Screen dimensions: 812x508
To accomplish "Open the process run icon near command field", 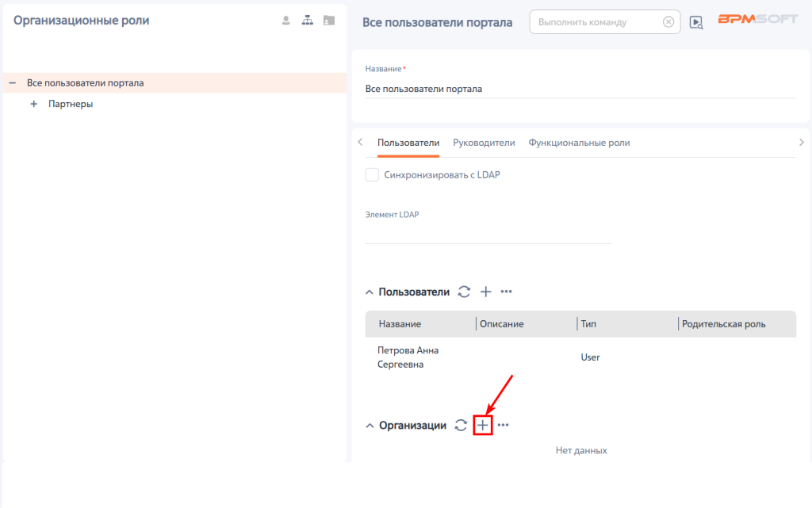I will click(x=696, y=22).
